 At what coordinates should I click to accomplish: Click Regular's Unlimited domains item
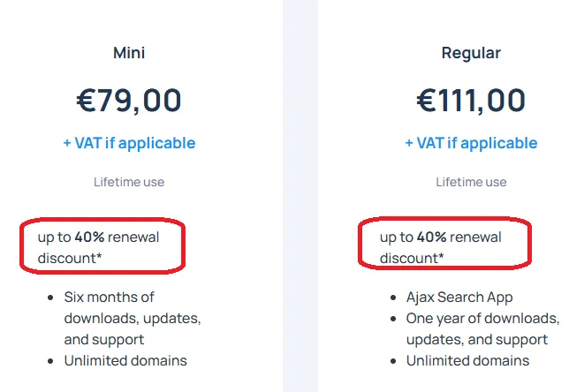point(467,361)
